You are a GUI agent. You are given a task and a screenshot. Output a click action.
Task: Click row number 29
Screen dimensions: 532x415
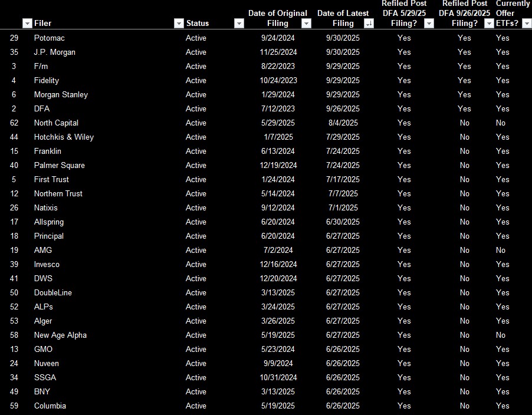[x=14, y=38]
